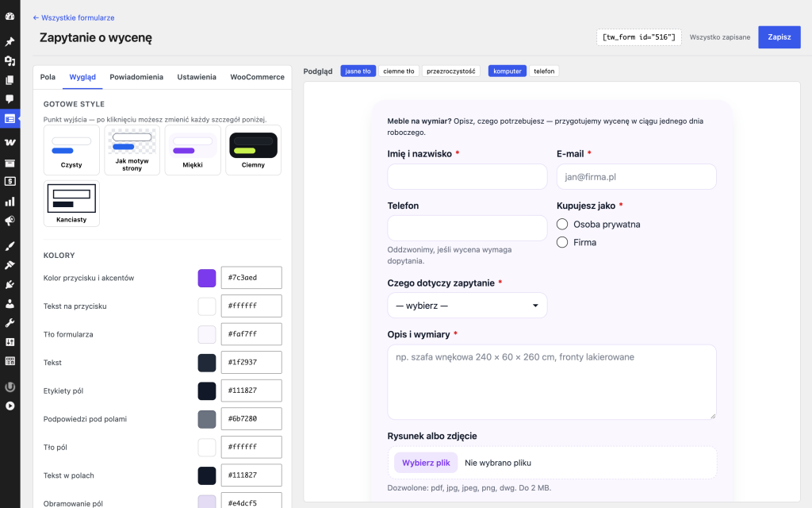
Task: Open the Dashboard from the sidebar gauge icon
Action: coord(10,16)
